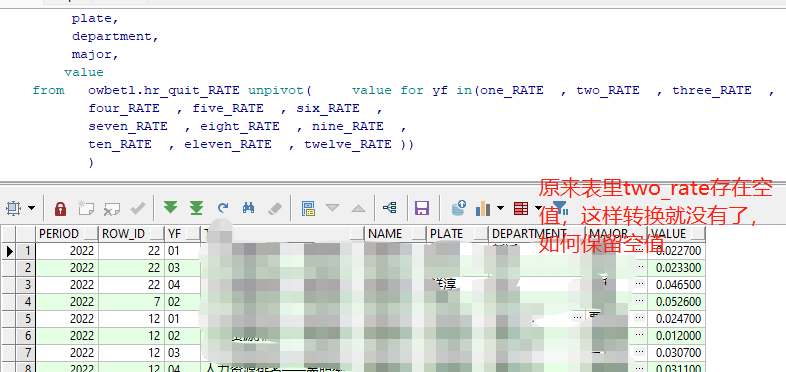Viewport: 786px width, 372px height.
Task: Select row 1 via its row number
Action: 27,250
